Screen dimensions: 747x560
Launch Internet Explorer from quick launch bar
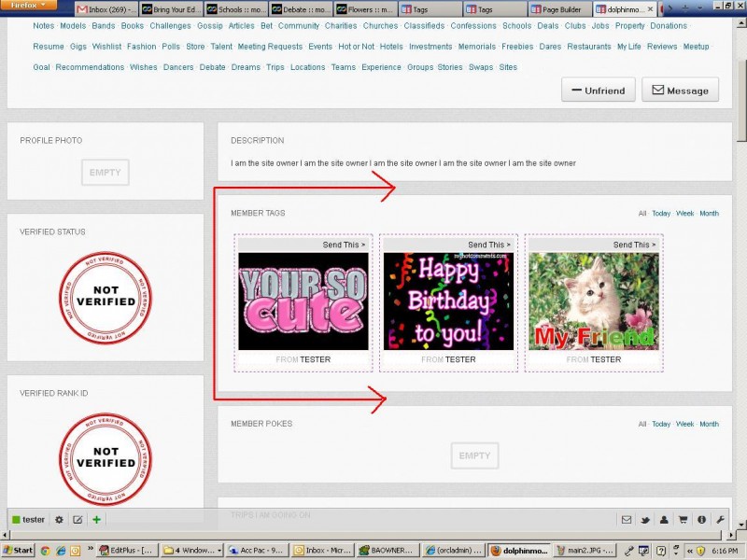(61, 551)
